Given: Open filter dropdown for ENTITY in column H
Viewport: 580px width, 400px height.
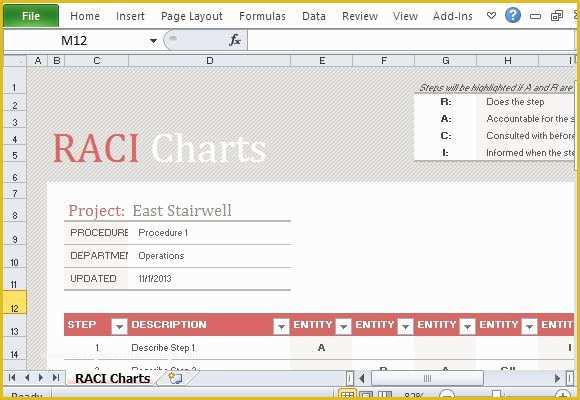Looking at the screenshot, I should tap(529, 326).
